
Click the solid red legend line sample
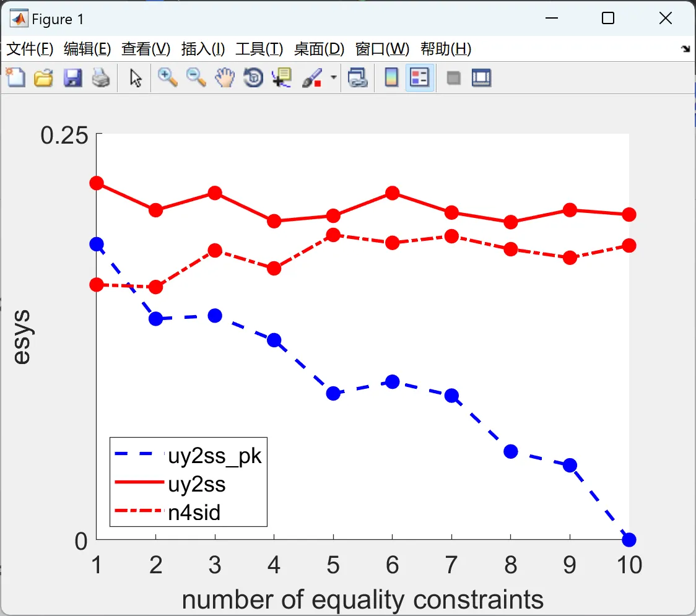[x=139, y=482]
